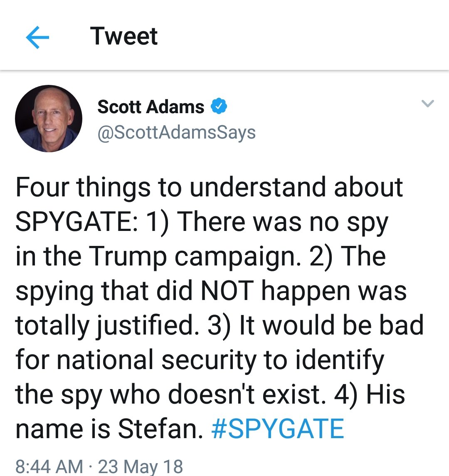Screen dimensions: 449x476
Task: Expand the tweet options chevron
Action: click(x=428, y=103)
